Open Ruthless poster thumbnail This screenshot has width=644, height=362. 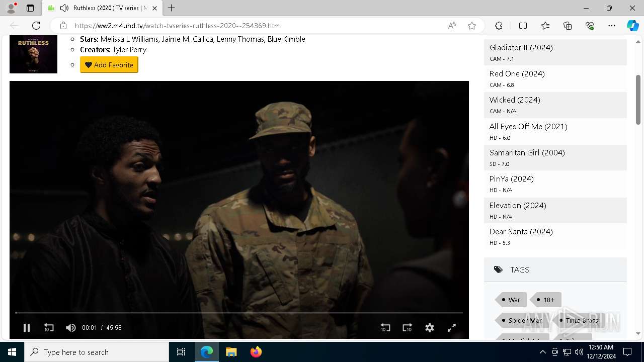(x=33, y=54)
